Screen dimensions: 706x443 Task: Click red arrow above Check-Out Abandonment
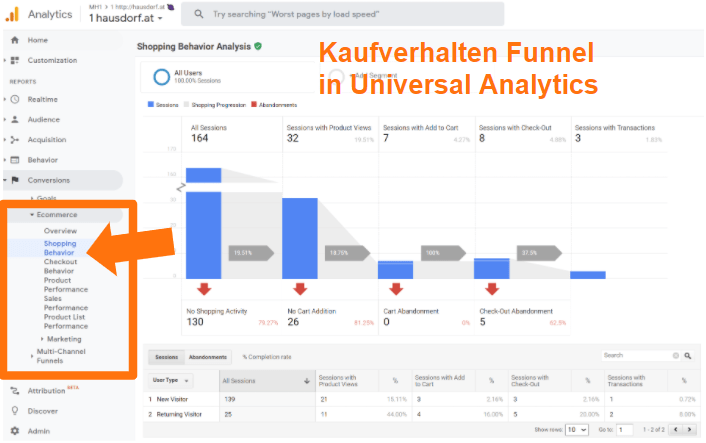[492, 289]
